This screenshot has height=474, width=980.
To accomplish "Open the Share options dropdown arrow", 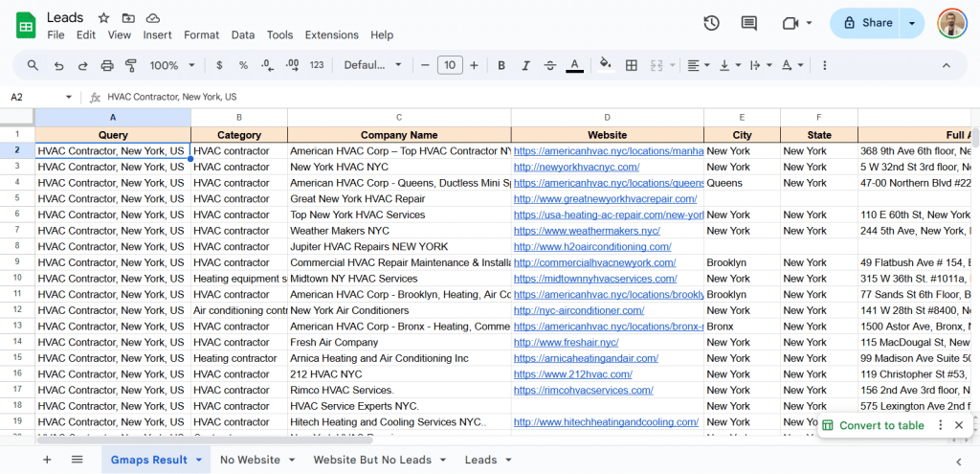I will (912, 23).
